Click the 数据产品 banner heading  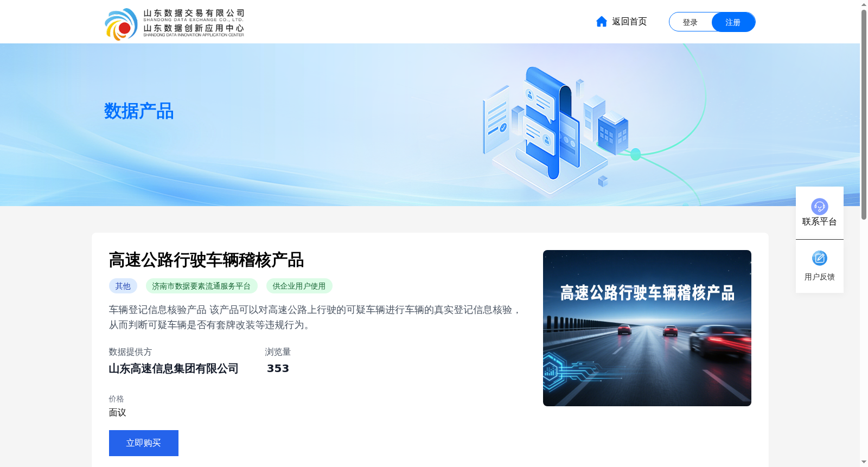(x=139, y=111)
